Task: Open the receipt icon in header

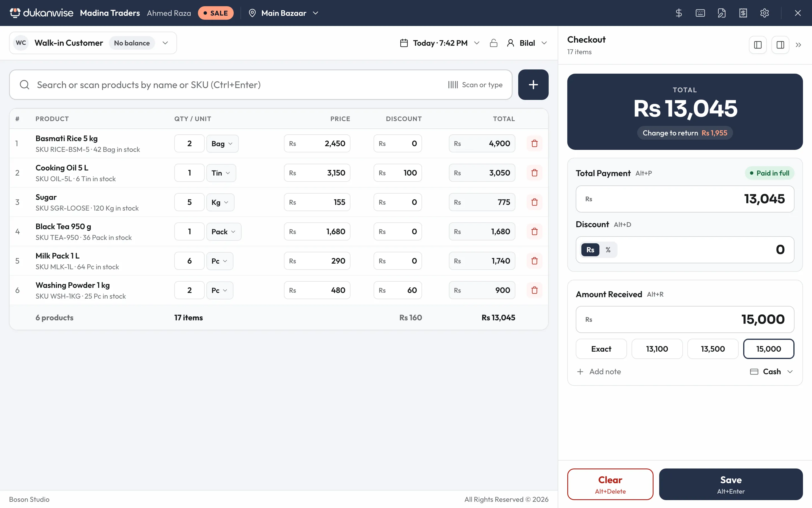Action: coord(743,13)
